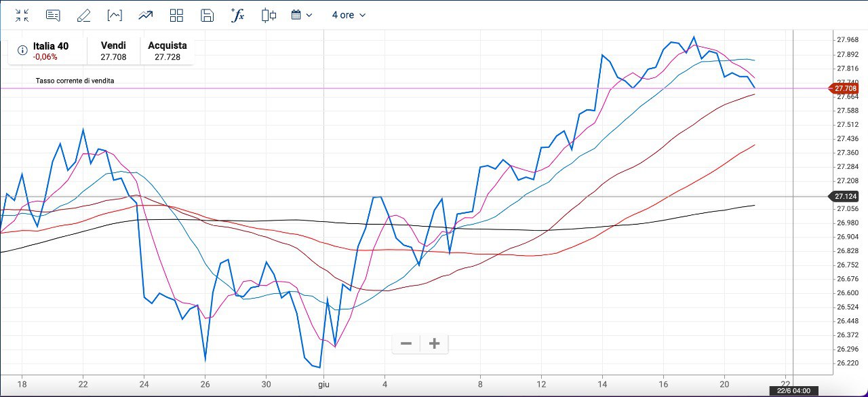The height and width of the screenshot is (397, 868).
Task: Select the pencil drawing tool
Action: pos(84,15)
